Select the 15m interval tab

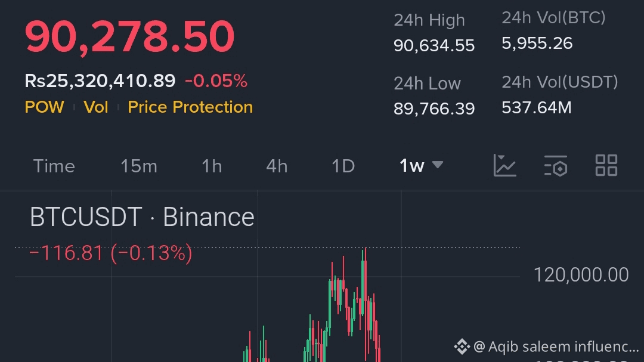[x=139, y=166]
